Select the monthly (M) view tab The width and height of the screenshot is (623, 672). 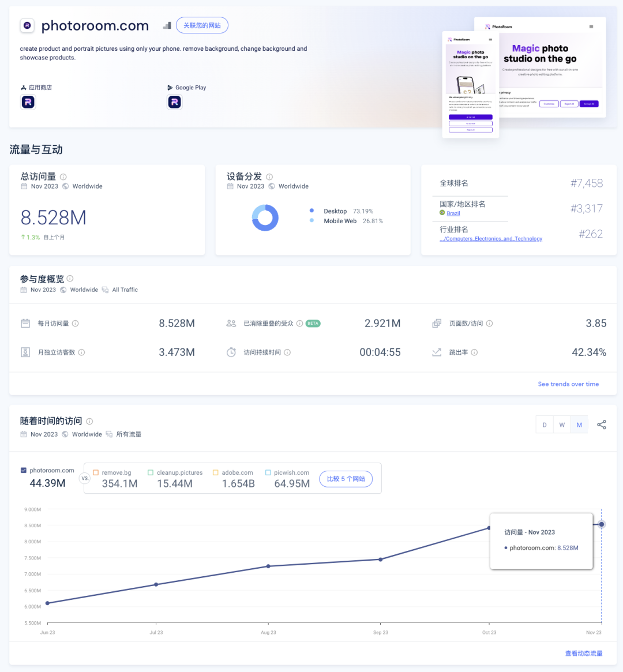tap(579, 425)
